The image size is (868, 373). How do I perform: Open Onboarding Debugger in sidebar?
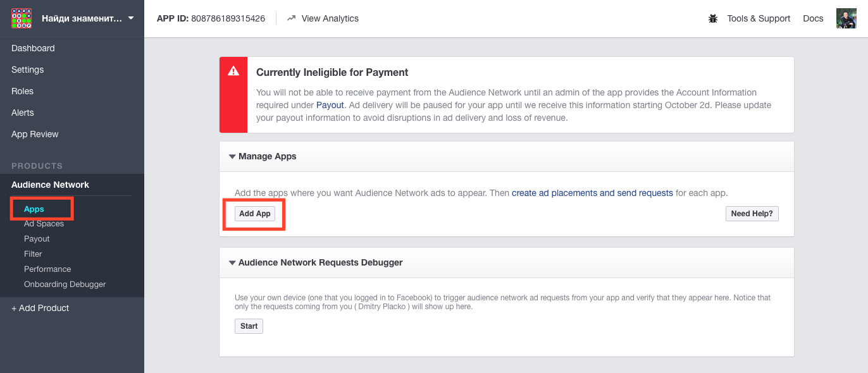click(65, 284)
